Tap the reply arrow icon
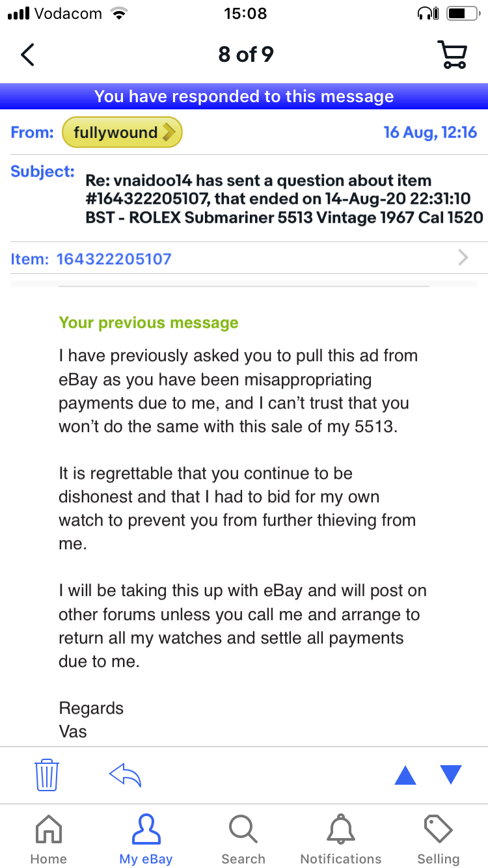488x868 pixels. [x=125, y=775]
